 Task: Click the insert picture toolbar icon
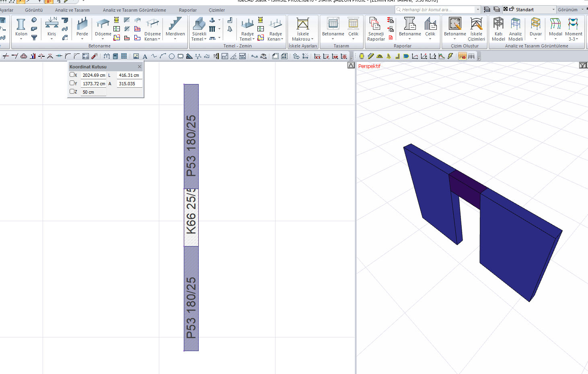[x=136, y=56]
